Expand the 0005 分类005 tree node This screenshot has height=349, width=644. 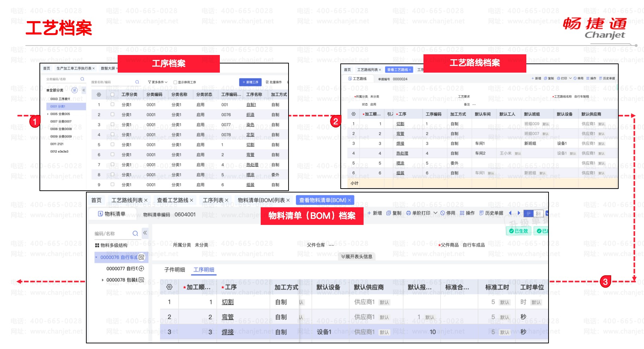[48, 114]
